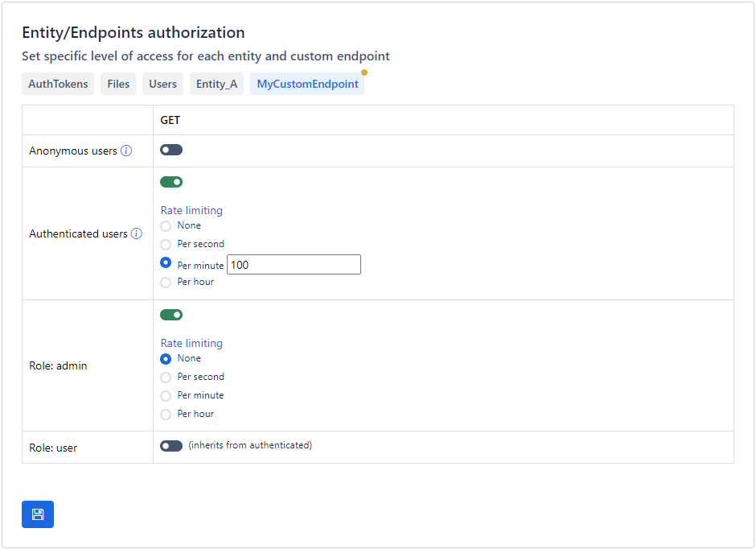Image resolution: width=756 pixels, height=549 pixels.
Task: Select Per minute radio for Authenticated users
Action: pos(166,262)
